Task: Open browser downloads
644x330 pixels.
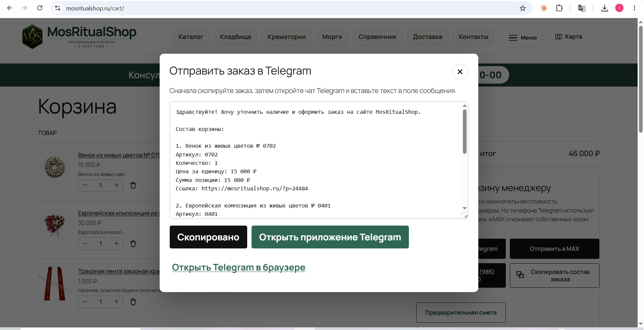Action: click(x=604, y=8)
